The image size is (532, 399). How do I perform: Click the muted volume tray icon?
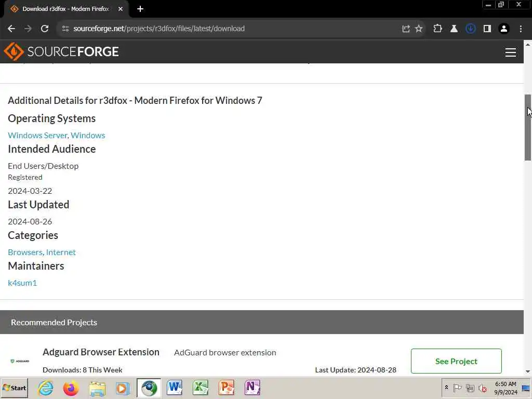pos(482,388)
